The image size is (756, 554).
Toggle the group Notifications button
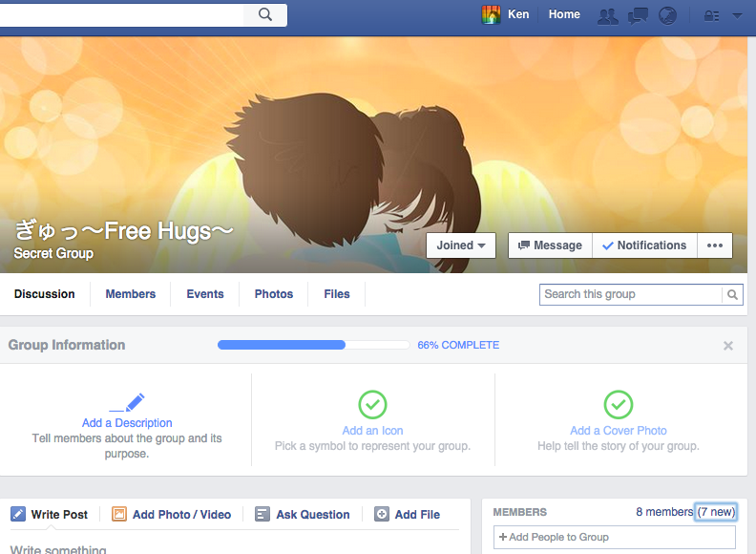point(644,245)
